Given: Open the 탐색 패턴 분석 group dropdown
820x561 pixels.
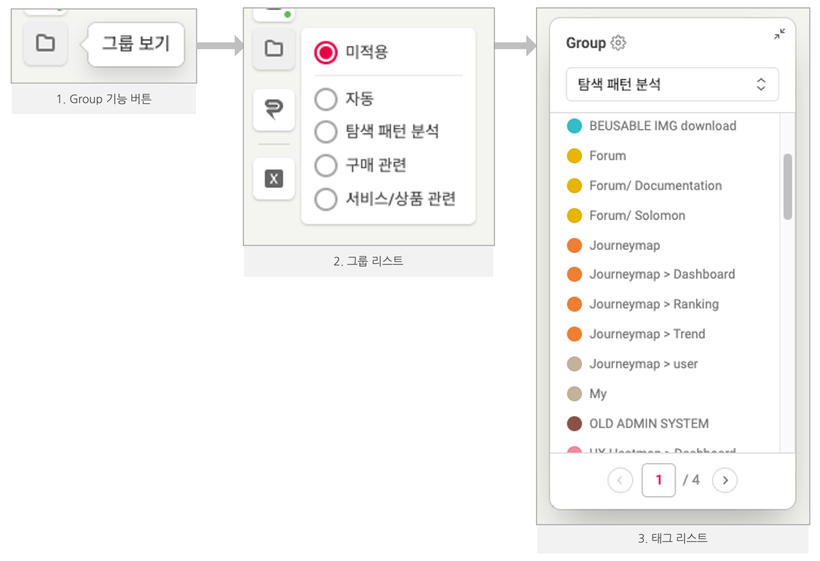Looking at the screenshot, I should (x=672, y=85).
